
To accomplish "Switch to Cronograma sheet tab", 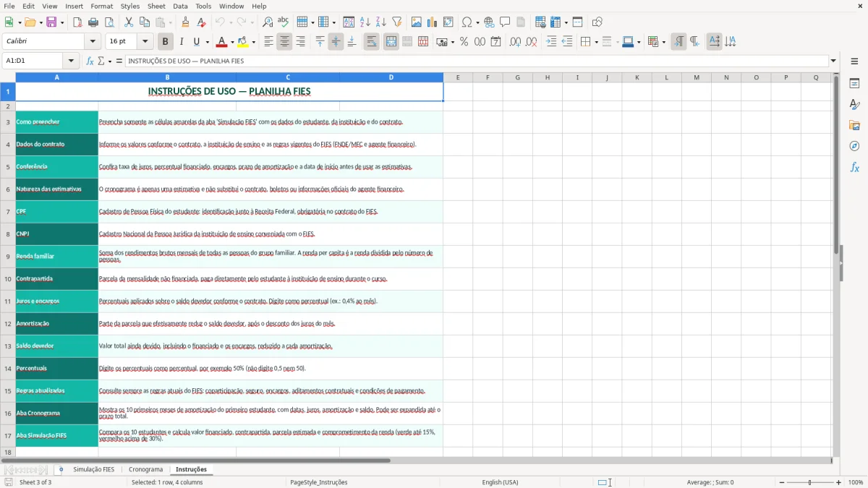I will coord(145,470).
